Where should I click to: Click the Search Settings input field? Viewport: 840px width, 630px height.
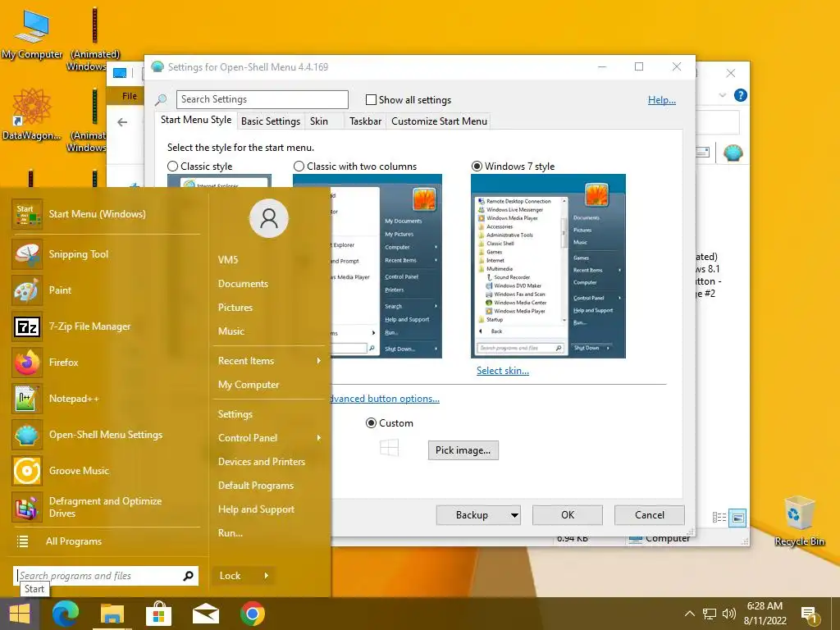click(262, 99)
